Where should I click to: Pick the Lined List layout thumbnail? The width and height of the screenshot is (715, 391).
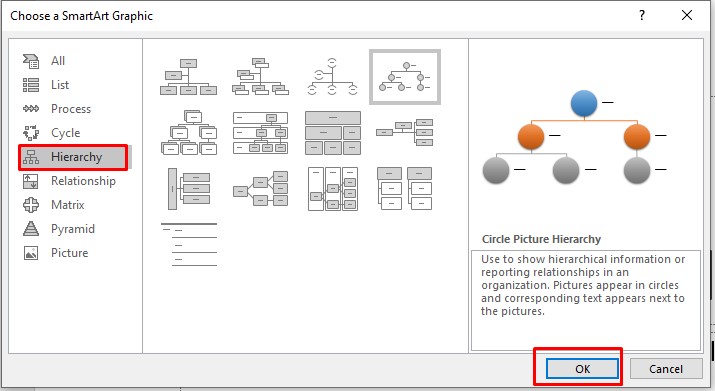[189, 245]
